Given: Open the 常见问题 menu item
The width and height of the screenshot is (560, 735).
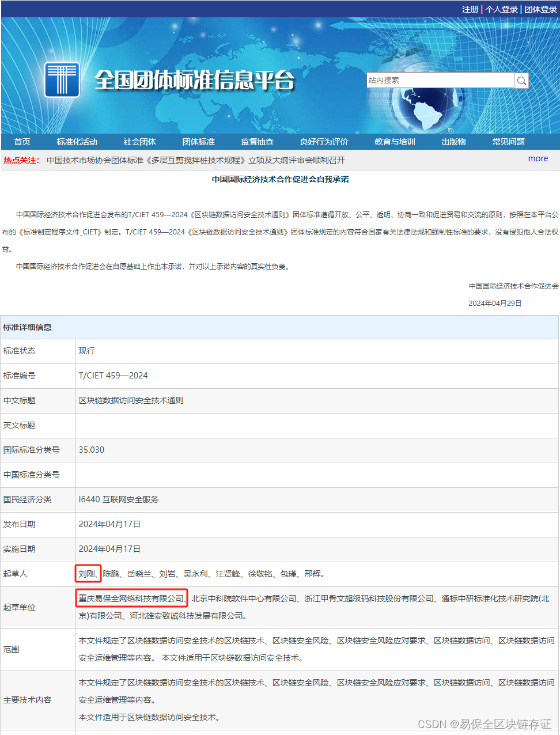Looking at the screenshot, I should (x=508, y=142).
